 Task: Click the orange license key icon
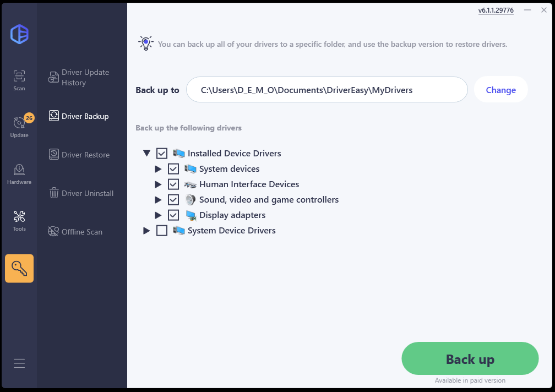pos(19,268)
